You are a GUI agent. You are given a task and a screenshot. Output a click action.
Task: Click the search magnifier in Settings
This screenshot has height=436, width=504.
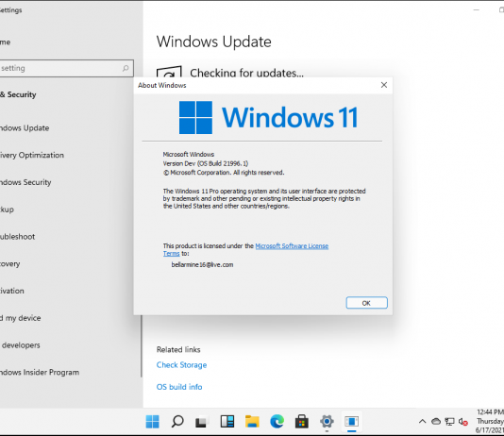pyautogui.click(x=126, y=68)
